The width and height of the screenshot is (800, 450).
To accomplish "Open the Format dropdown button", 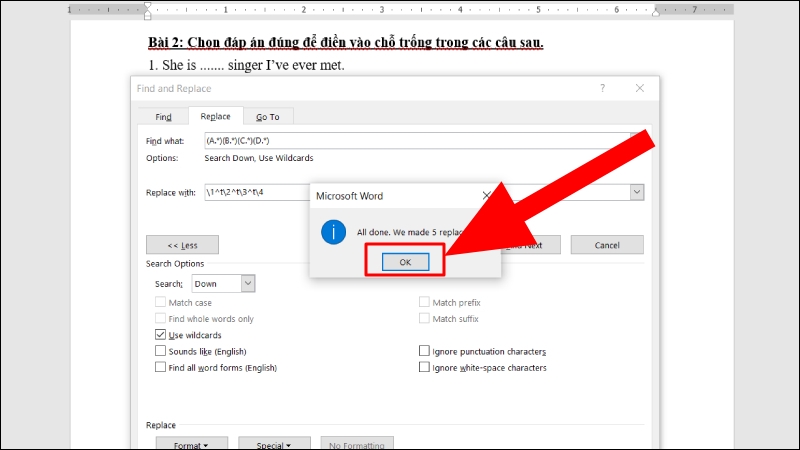I will tap(191, 444).
